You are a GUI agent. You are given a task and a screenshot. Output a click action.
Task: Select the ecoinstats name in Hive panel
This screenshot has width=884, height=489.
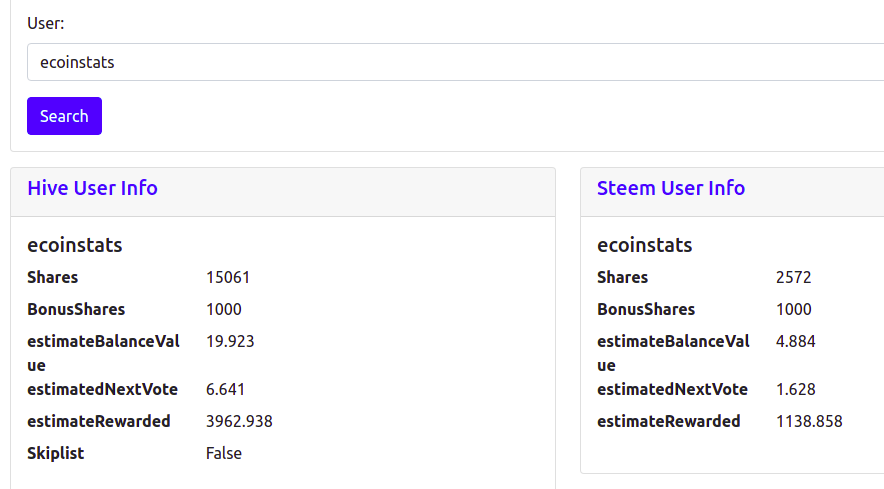tap(75, 245)
